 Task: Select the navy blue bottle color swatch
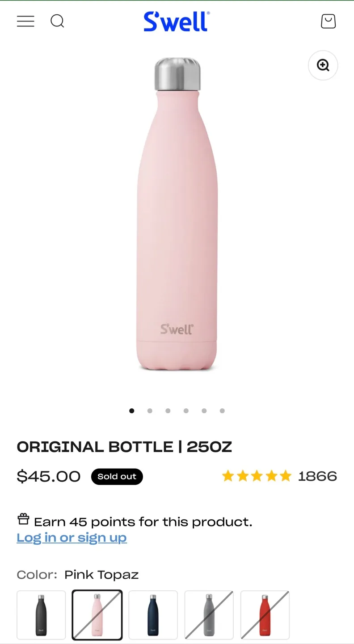(x=152, y=614)
